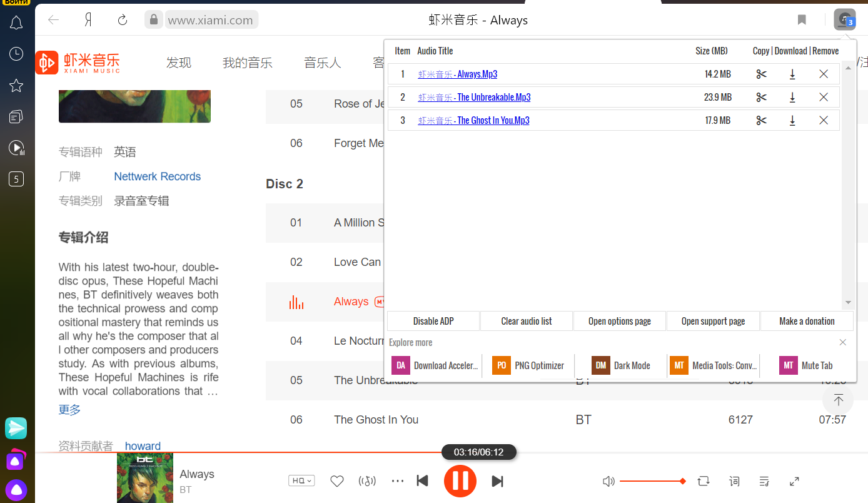Open the HQ audio quality dropdown
This screenshot has height=503, width=868.
(x=301, y=480)
